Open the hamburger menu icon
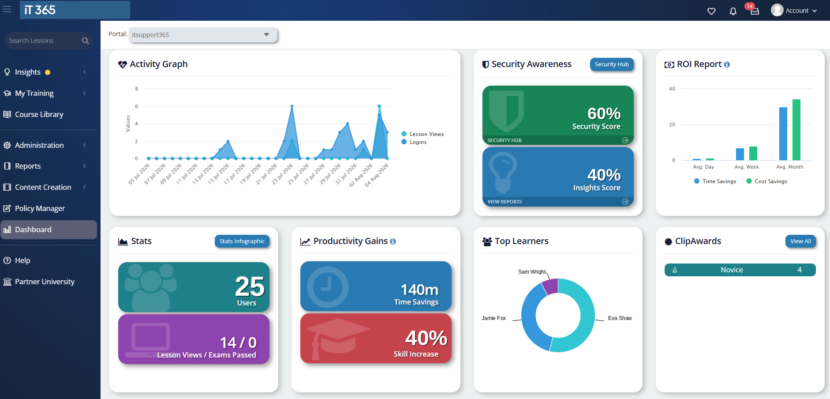This screenshot has width=830, height=399. 7,10
